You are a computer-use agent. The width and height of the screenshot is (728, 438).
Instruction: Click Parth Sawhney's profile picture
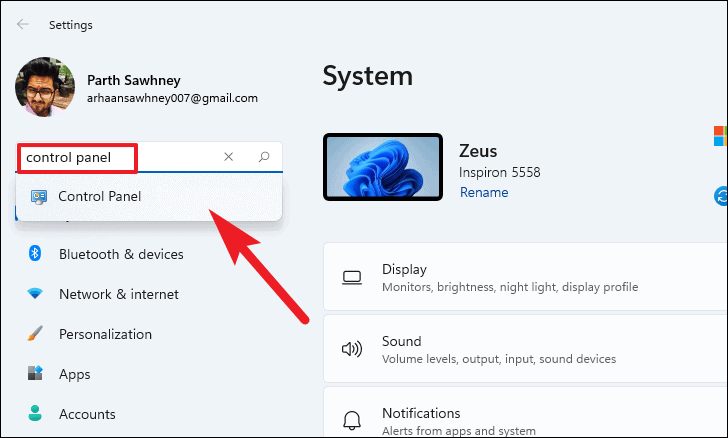pyautogui.click(x=45, y=87)
